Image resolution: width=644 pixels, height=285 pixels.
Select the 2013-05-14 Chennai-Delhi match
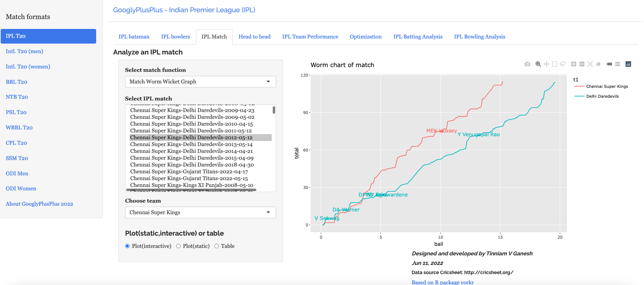[191, 144]
